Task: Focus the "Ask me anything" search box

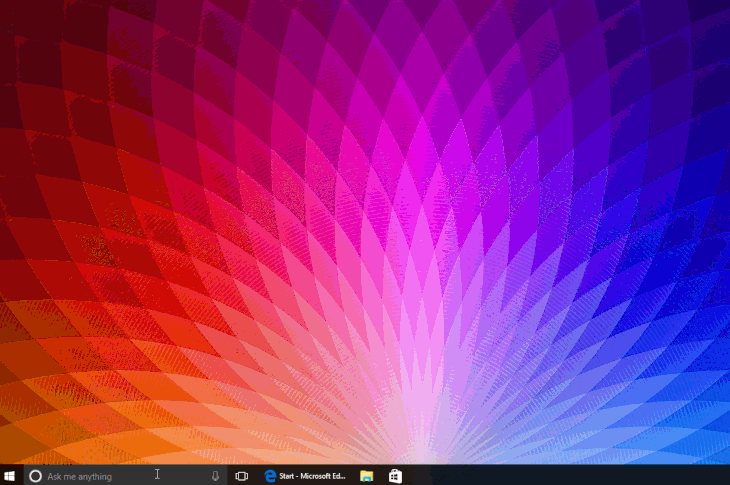Action: click(x=125, y=476)
